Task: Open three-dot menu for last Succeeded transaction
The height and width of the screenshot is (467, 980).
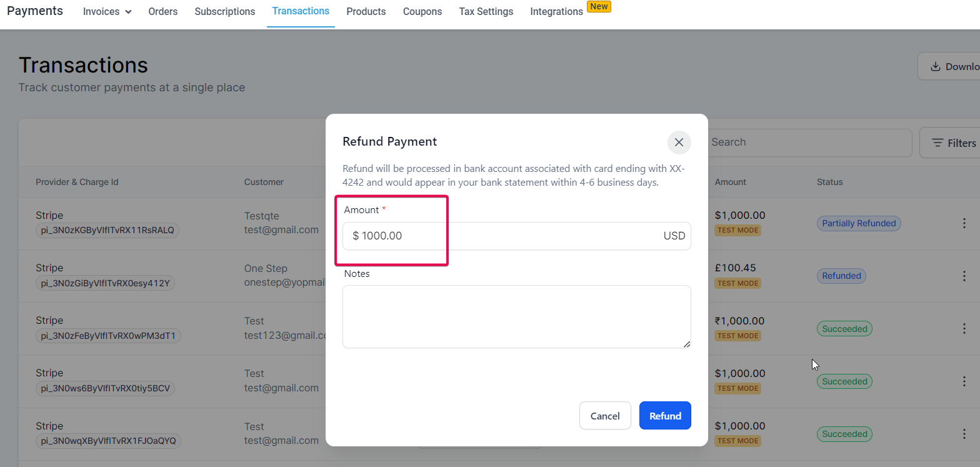Action: point(964,434)
